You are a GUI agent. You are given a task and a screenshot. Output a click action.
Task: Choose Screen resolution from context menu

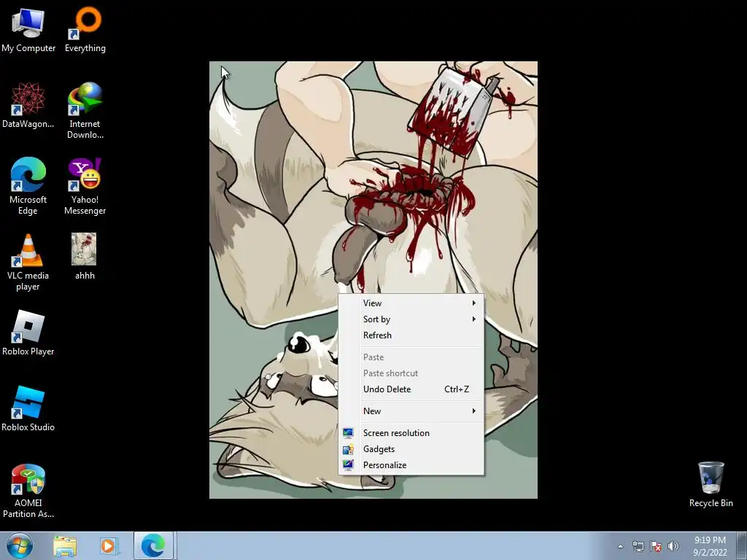[411, 433]
